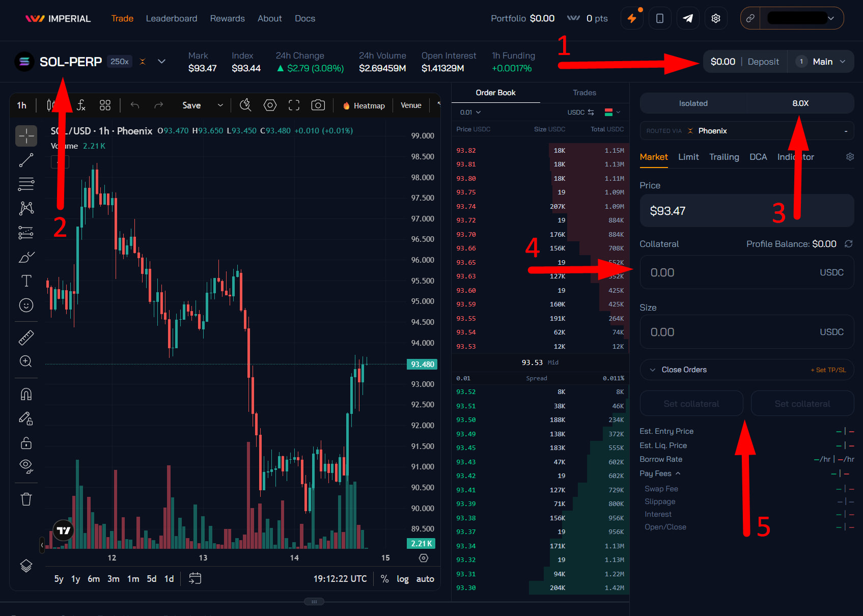The image size is (863, 616).
Task: Select the text annotation tool
Action: [26, 281]
